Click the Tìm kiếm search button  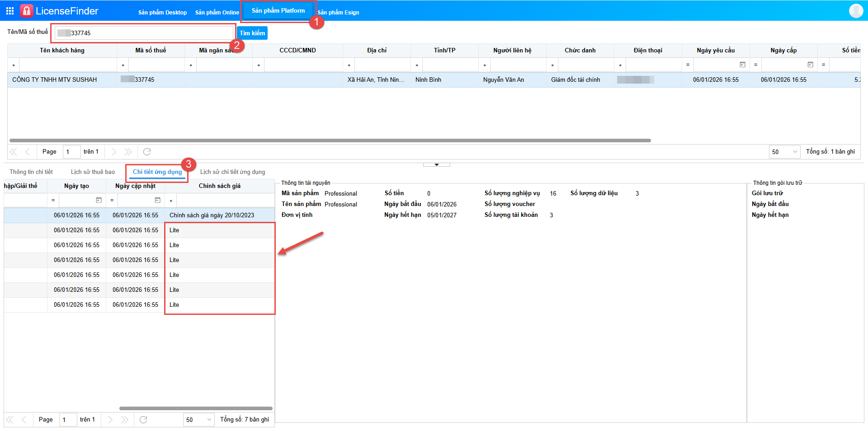252,33
